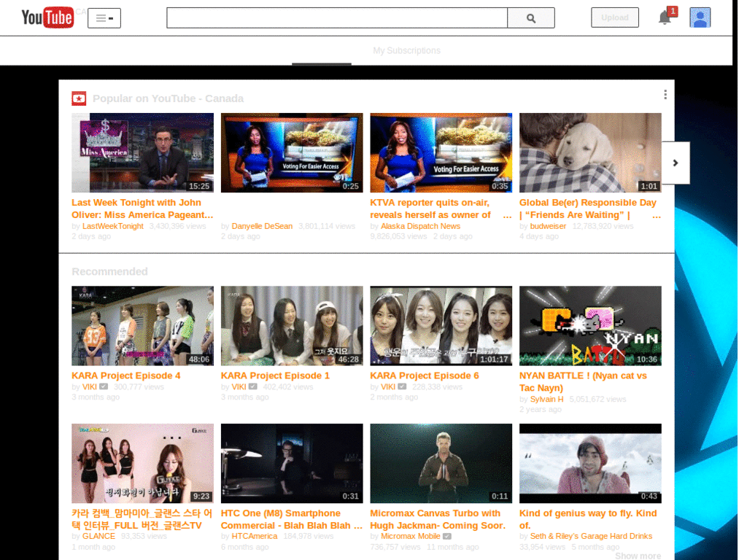The image size is (747, 560).
Task: Click verified badge next to VIKI under Episode 6
Action: 402,386
